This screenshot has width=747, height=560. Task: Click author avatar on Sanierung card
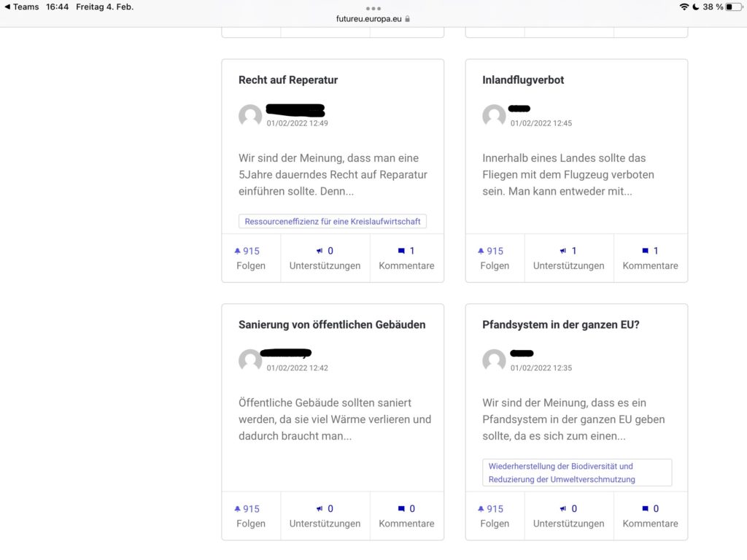coord(250,361)
